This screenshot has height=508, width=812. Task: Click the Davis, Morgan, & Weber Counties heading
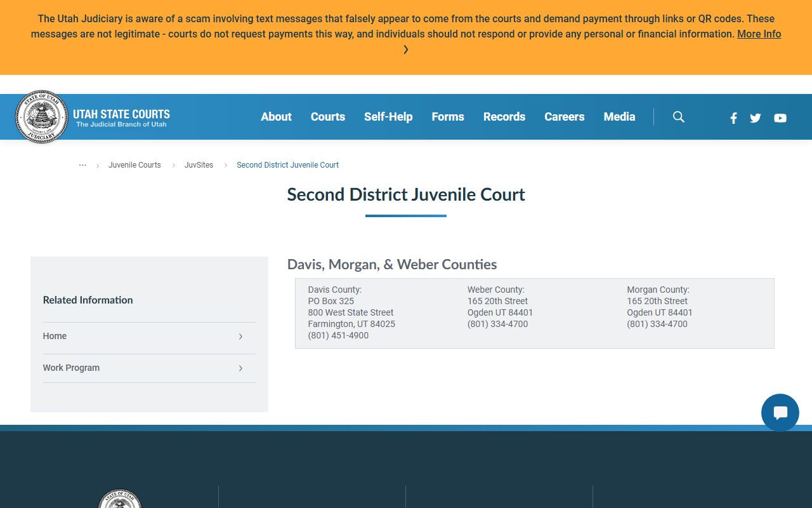[392, 264]
